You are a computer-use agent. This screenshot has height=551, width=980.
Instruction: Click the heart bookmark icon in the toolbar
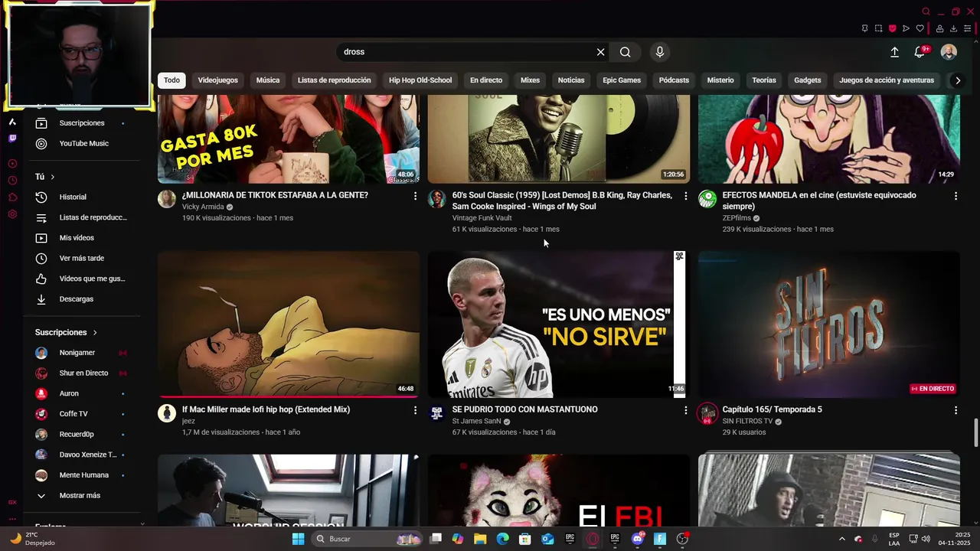point(920,28)
